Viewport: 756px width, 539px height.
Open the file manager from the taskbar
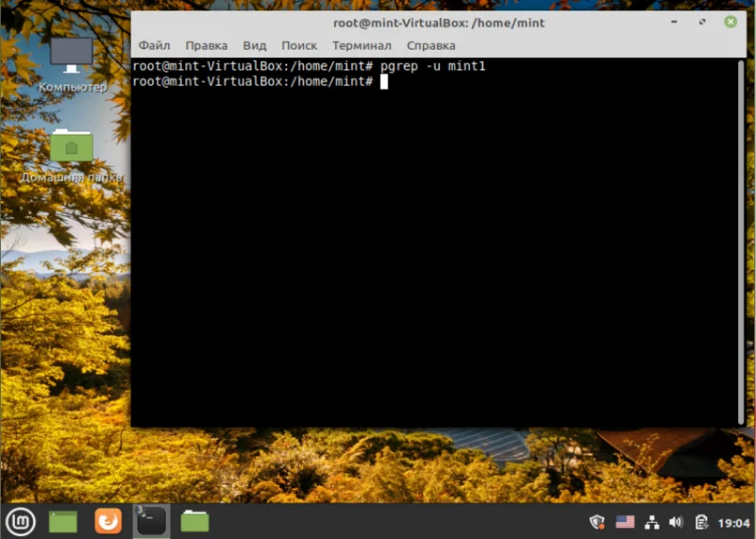coord(193,521)
